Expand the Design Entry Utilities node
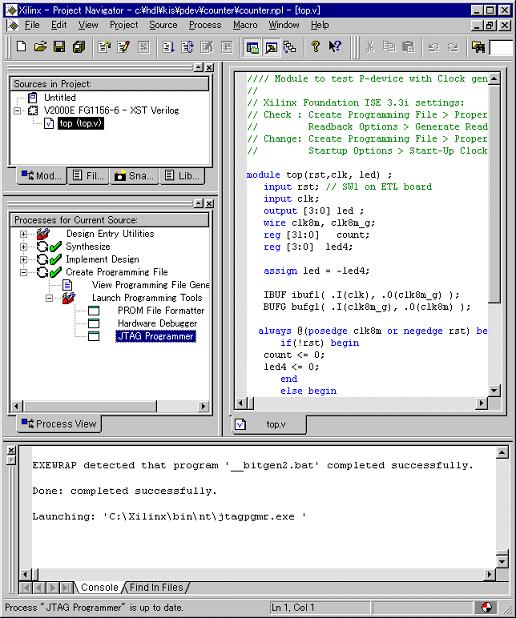Screen dimensions: 516x618 [x=24, y=234]
